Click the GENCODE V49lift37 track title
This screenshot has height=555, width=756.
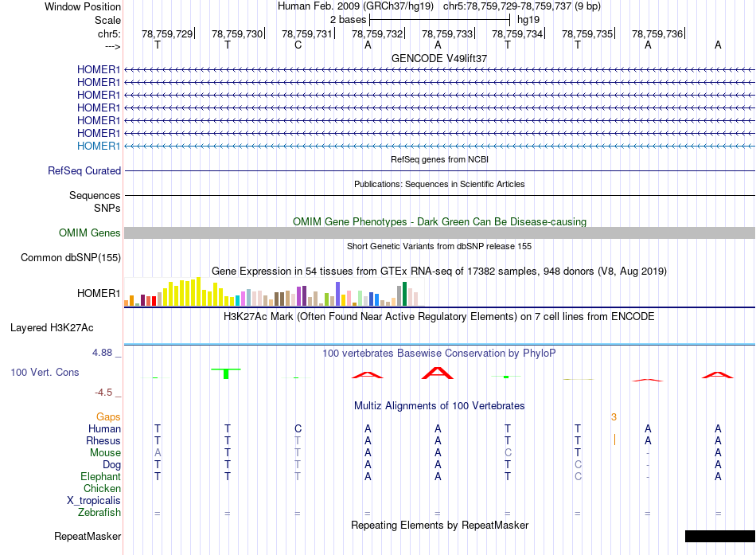tap(439, 58)
